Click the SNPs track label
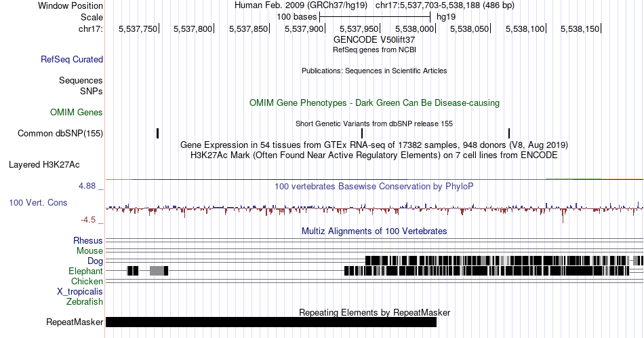644x338 pixels. pos(92,91)
